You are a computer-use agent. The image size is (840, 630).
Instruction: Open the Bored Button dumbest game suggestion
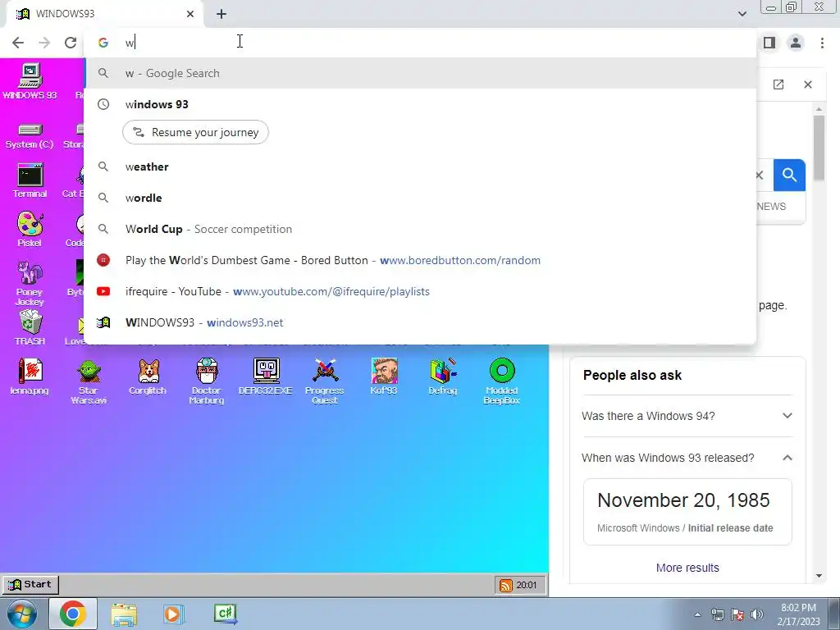[x=420, y=260]
